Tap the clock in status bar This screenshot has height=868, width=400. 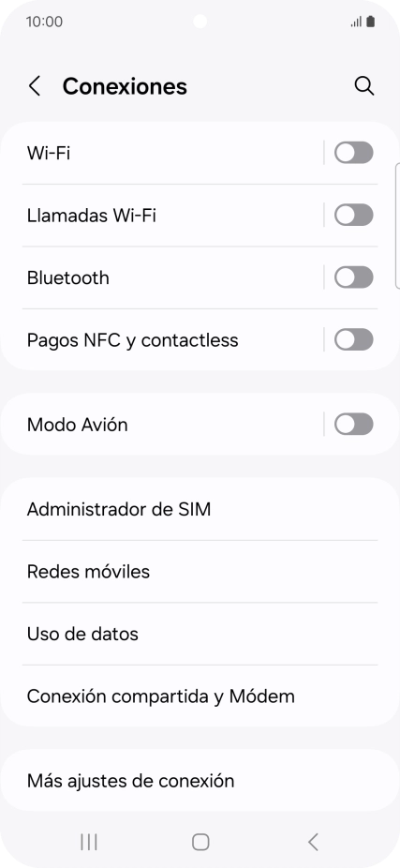(x=44, y=22)
